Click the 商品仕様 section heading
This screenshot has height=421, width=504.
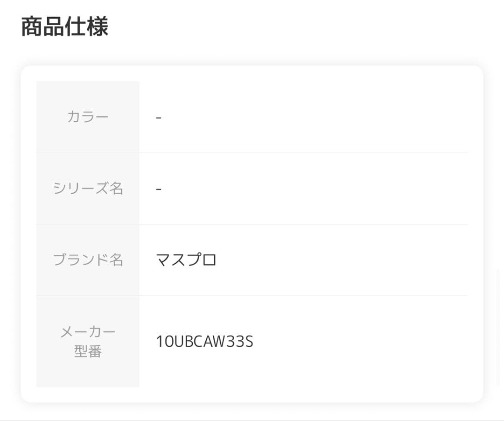click(x=65, y=27)
